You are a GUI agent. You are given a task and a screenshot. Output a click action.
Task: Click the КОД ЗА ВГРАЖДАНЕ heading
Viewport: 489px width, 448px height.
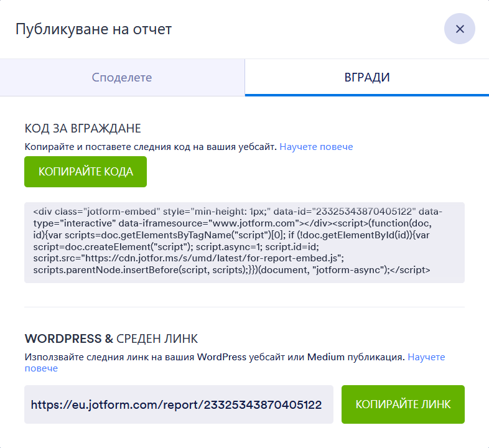point(83,129)
